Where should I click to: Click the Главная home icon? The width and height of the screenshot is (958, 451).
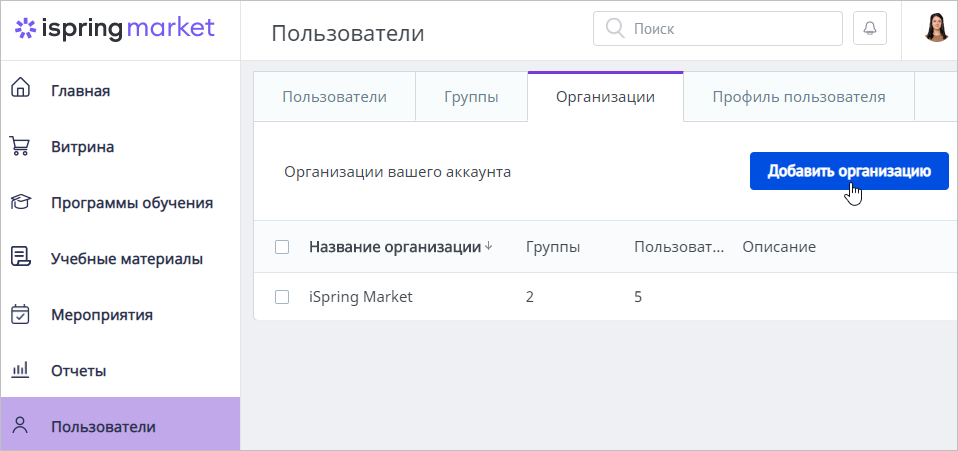click(x=20, y=87)
